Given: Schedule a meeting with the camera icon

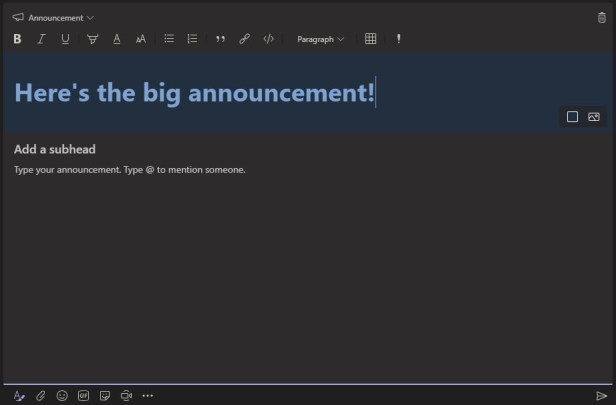Looking at the screenshot, I should click(x=126, y=396).
